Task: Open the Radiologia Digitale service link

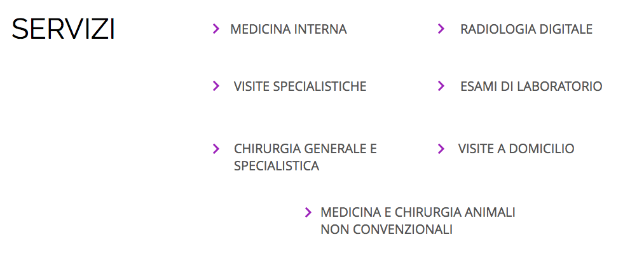Action: pos(526,29)
